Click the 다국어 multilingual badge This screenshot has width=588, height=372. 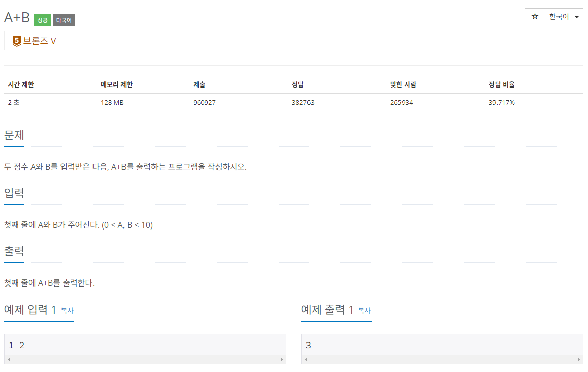(x=64, y=19)
